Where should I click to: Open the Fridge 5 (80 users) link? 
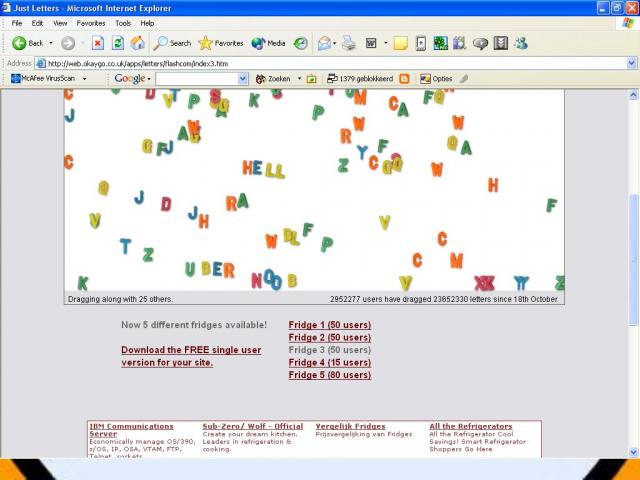[x=330, y=375]
